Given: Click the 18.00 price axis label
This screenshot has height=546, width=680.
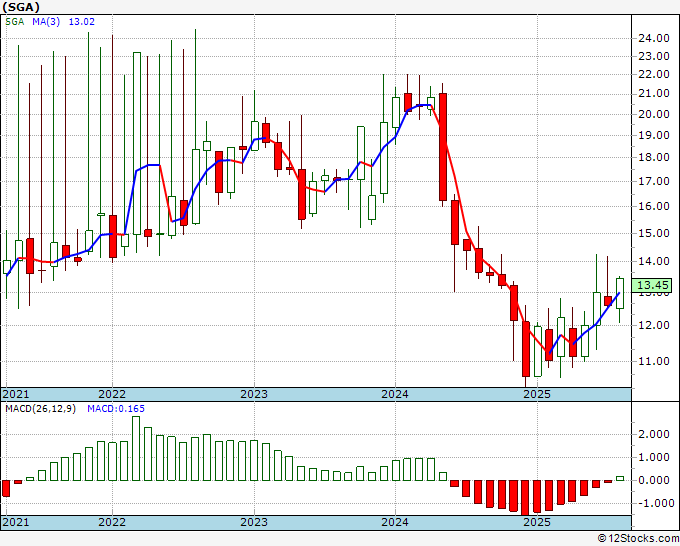Looking at the screenshot, I should coord(654,157).
